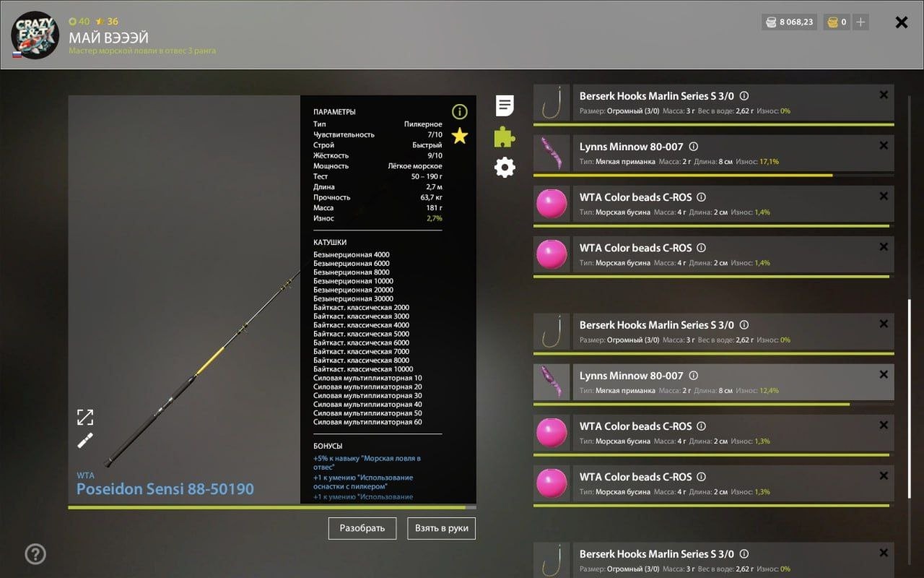The height and width of the screenshot is (578, 924).
Task: Click title Мастер морской ловли в отвес 3 ранга
Action: pyautogui.click(x=142, y=51)
